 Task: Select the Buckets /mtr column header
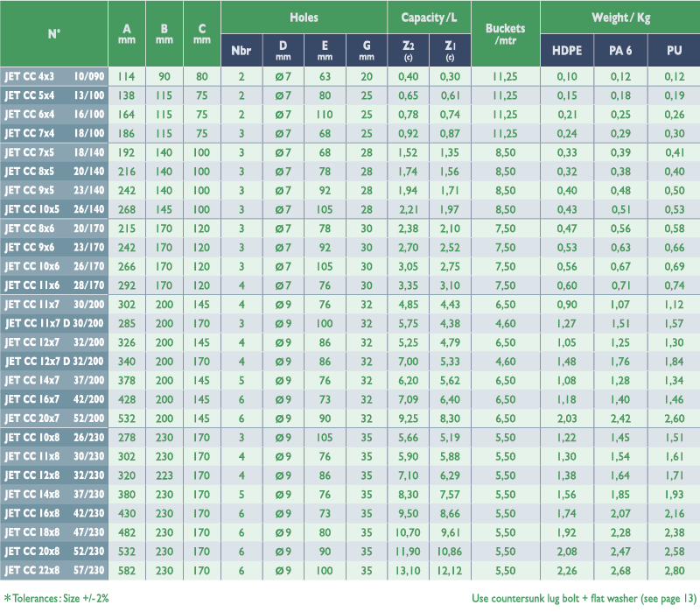505,34
